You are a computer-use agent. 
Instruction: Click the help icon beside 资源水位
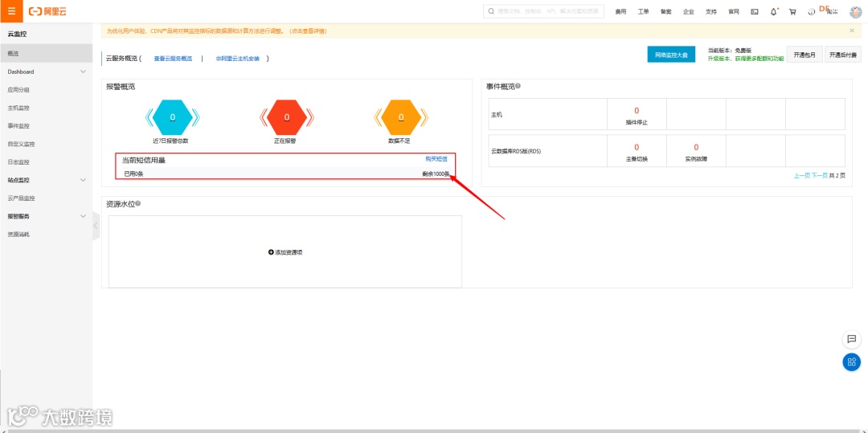(x=138, y=203)
